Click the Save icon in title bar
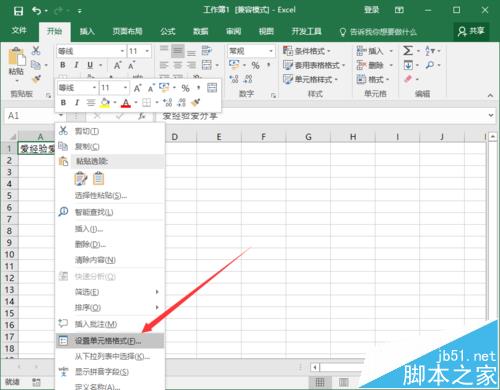This screenshot has width=500, height=390. tap(18, 11)
